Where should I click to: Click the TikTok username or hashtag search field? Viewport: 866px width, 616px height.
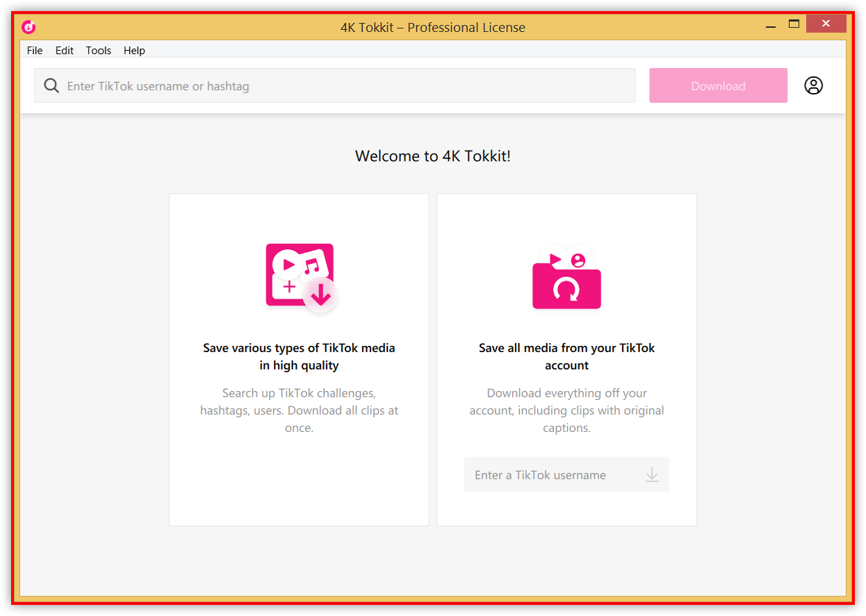coord(334,85)
